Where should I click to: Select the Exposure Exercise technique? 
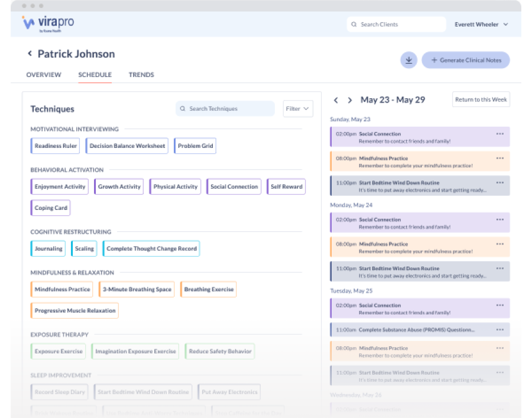click(58, 351)
